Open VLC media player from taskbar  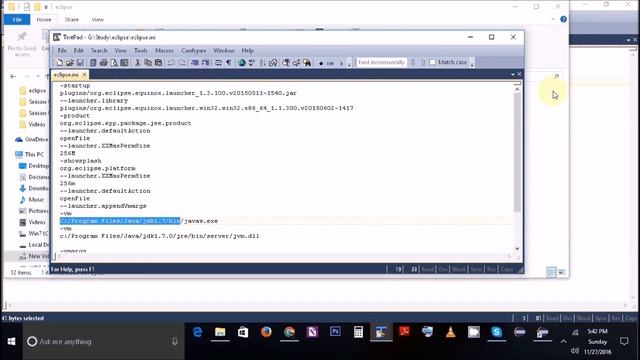(x=451, y=332)
